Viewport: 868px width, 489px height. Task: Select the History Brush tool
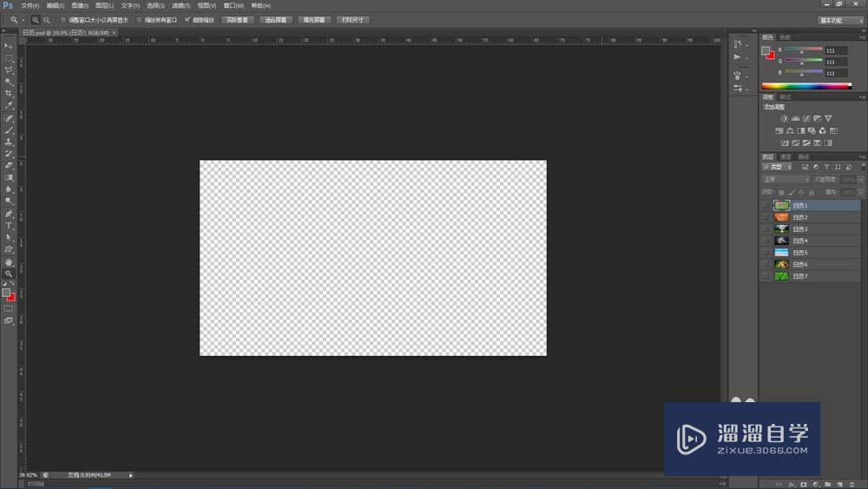tap(9, 154)
